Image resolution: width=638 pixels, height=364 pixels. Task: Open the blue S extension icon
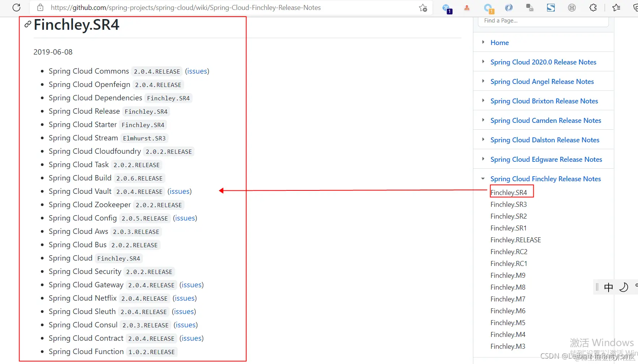coord(551,8)
